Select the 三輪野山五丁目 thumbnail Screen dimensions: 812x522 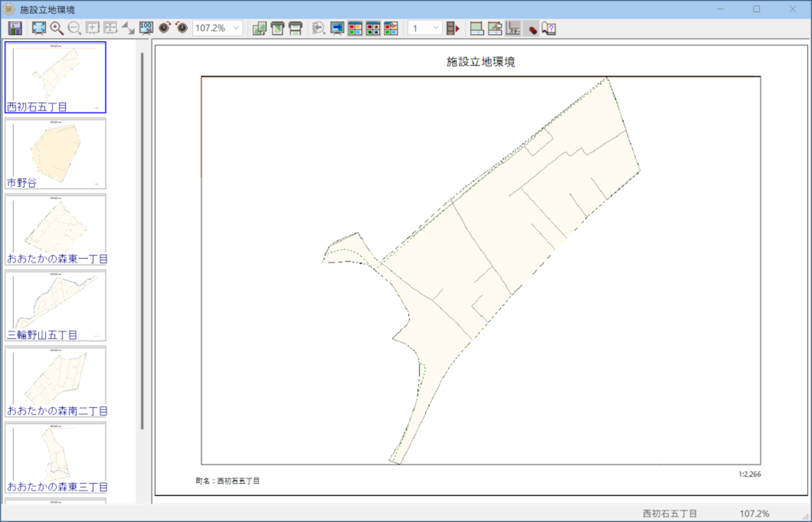55,305
